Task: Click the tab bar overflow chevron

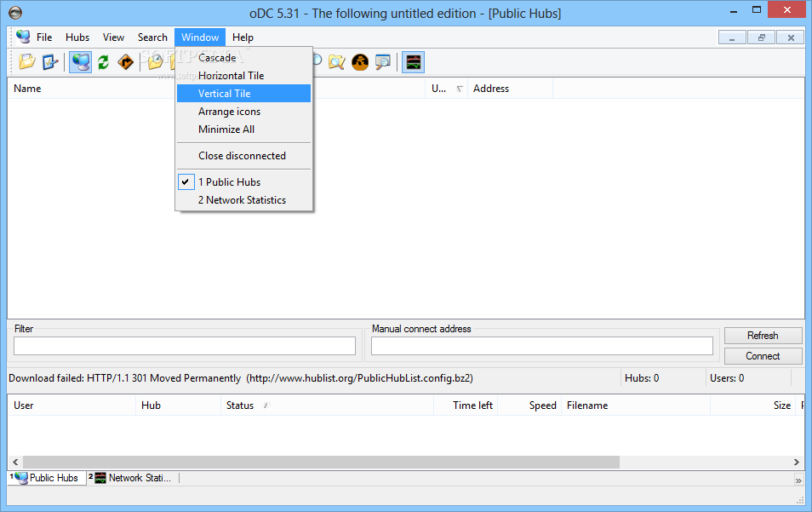Action: pos(798,480)
